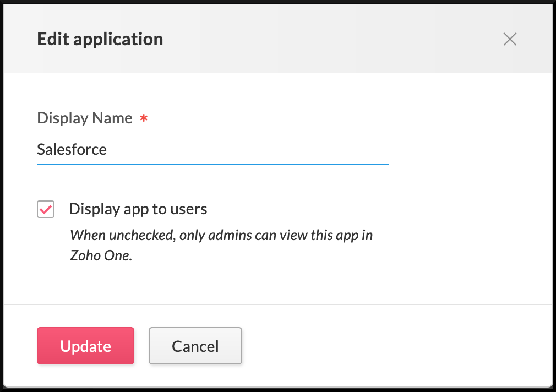Viewport: 556px width, 392px height.
Task: Close the Edit application dialog
Action: pos(510,39)
